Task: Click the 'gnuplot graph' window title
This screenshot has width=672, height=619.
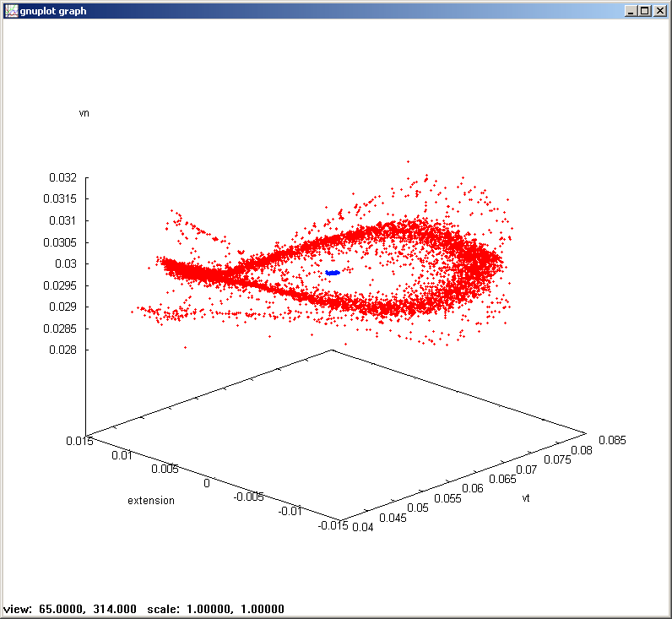Action: 53,11
